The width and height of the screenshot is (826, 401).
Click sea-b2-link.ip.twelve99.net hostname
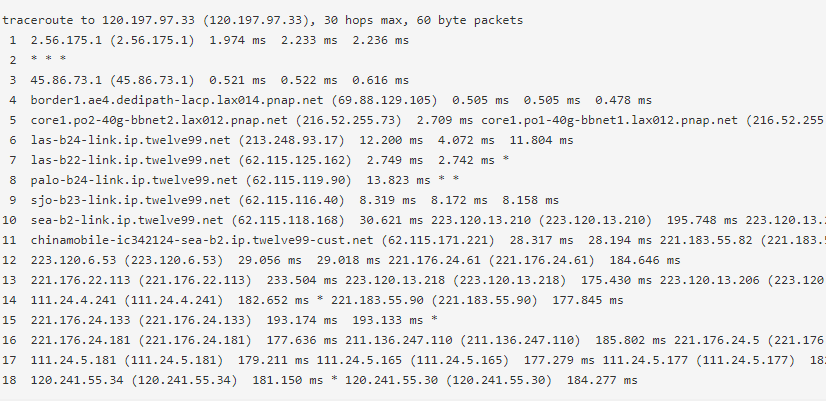point(127,221)
